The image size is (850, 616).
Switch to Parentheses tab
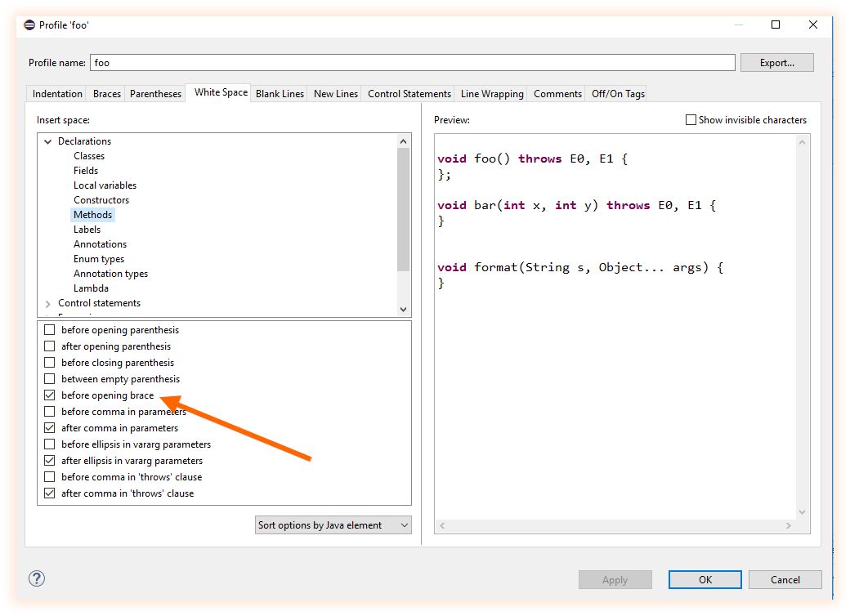[x=155, y=94]
